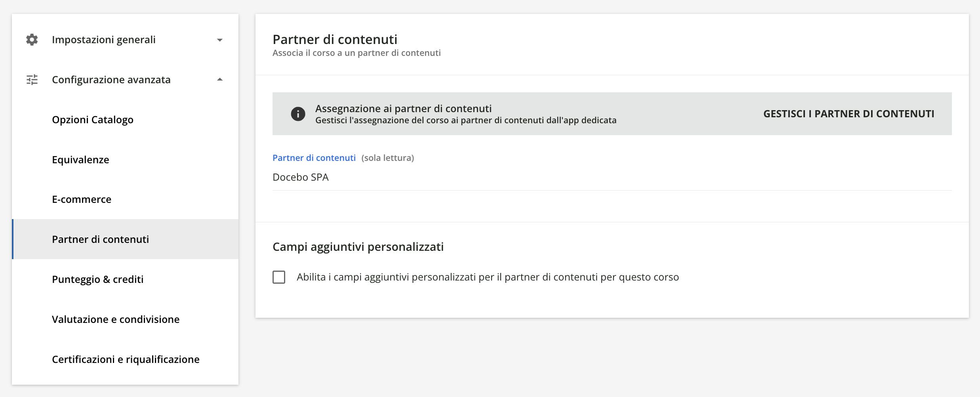
Task: Open the E-commerce section
Action: [x=82, y=199]
